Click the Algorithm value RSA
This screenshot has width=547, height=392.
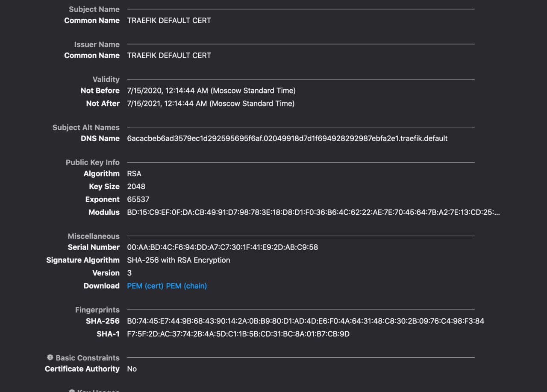click(134, 173)
